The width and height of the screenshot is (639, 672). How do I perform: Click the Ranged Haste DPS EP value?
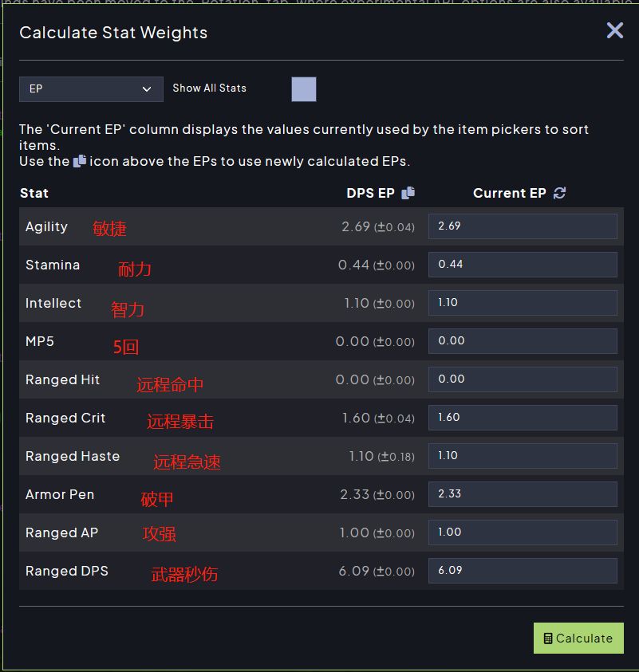pyautogui.click(x=361, y=457)
